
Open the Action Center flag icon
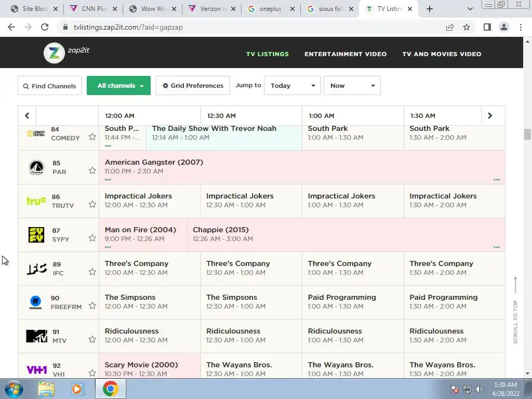tap(455, 389)
